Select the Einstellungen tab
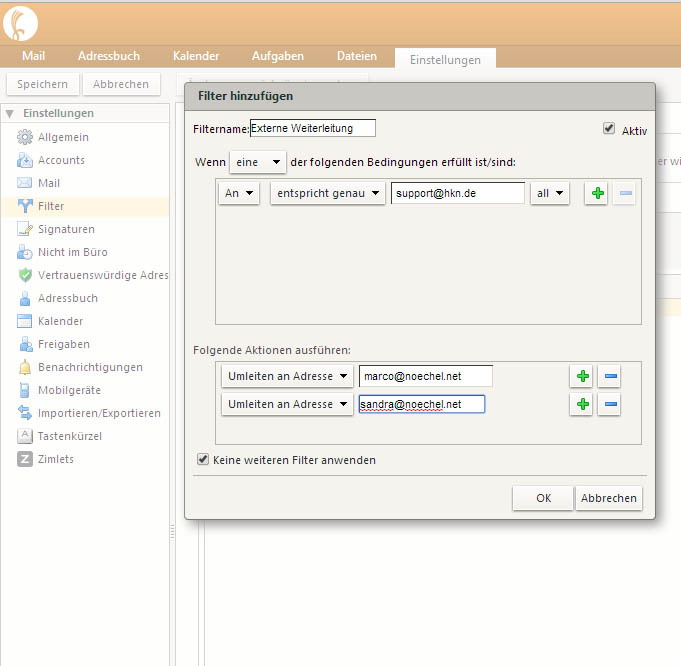Image resolution: width=681 pixels, height=666 pixels. point(445,60)
